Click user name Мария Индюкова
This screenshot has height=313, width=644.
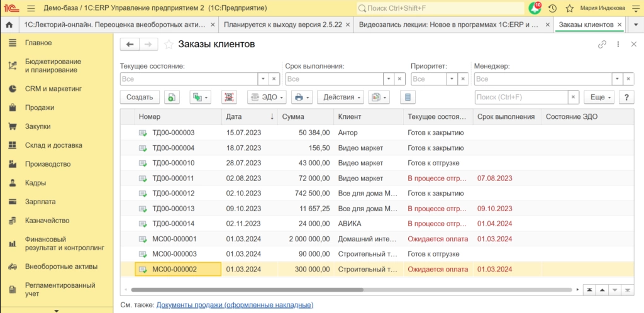coord(602,8)
